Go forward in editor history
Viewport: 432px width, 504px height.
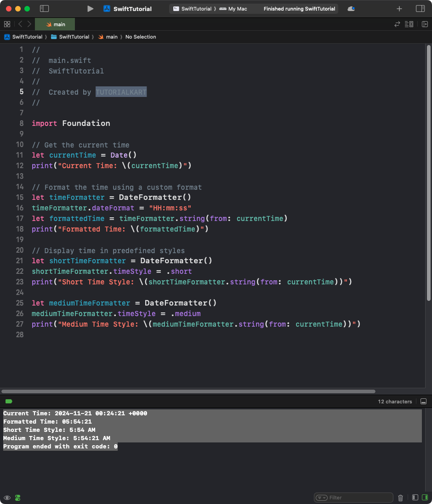coord(29,24)
